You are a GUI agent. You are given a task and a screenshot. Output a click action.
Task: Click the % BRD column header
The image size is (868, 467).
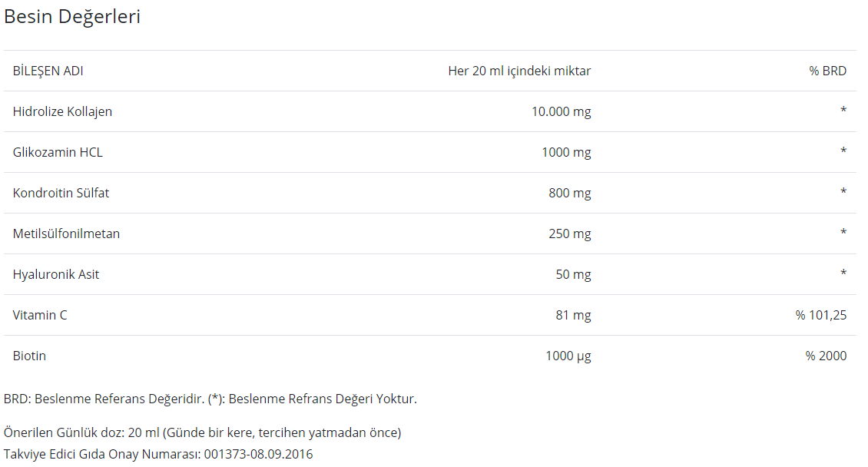click(x=827, y=71)
